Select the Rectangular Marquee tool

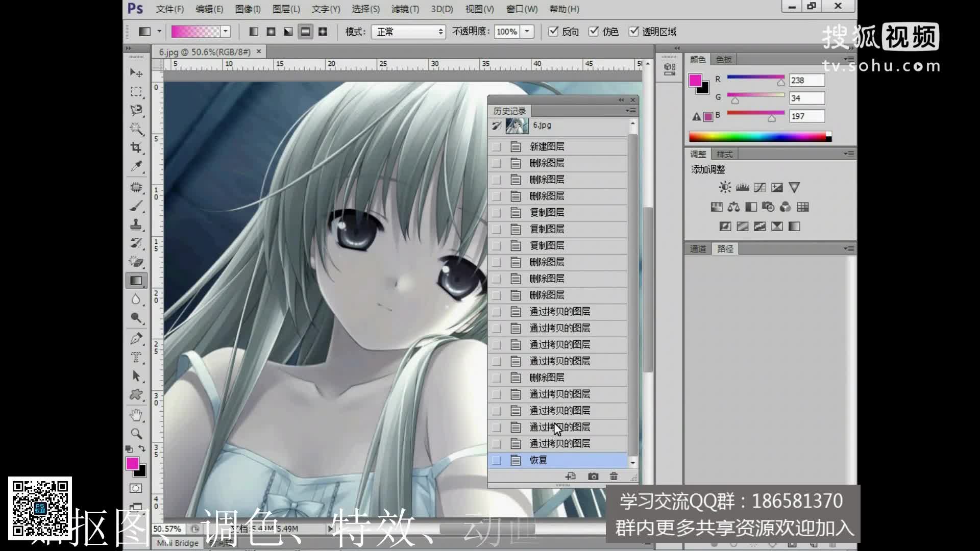[136, 92]
